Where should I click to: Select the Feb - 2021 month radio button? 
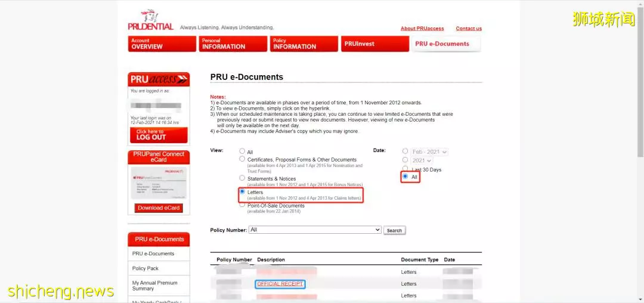coord(405,151)
